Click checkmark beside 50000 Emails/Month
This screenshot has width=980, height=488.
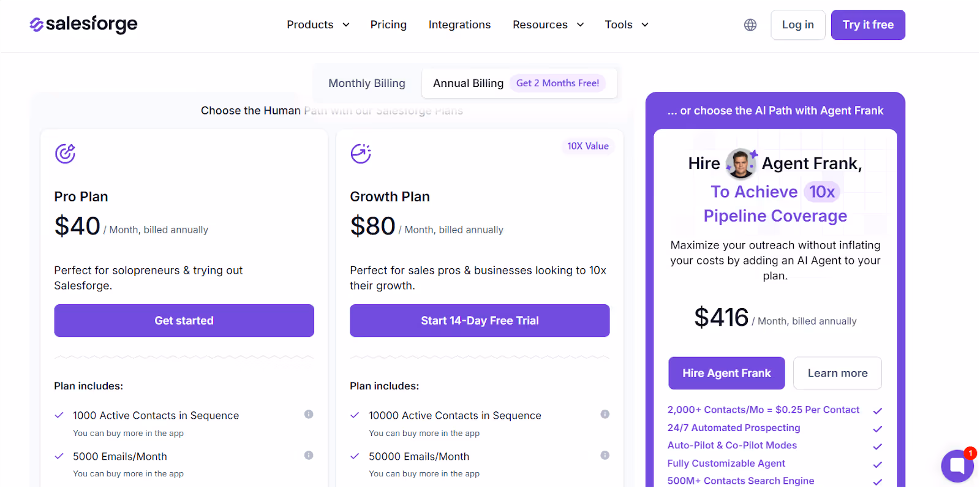click(355, 456)
